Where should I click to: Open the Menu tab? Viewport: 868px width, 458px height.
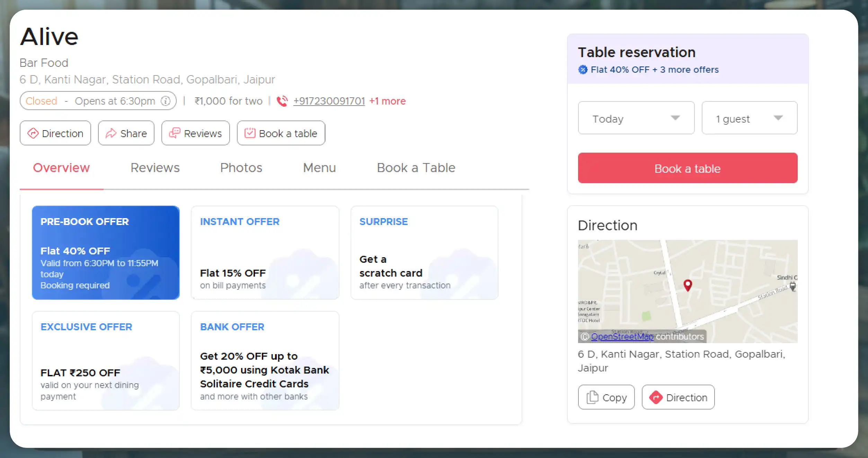coord(319,168)
